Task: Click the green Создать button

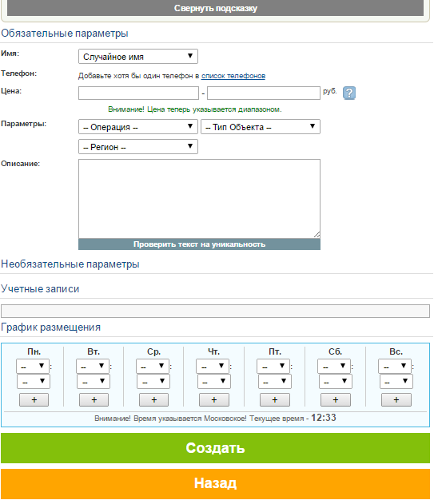Action: click(215, 448)
